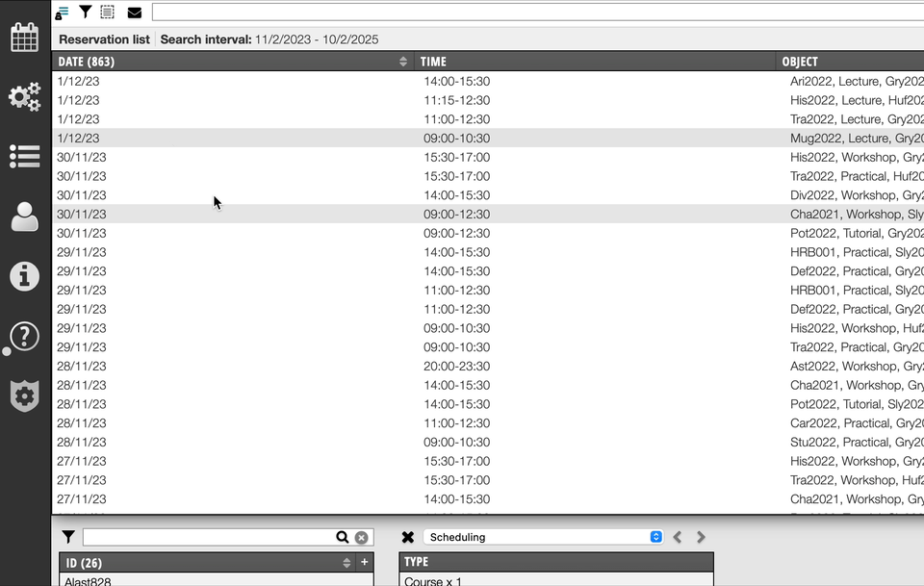Click the X icon left of Scheduling
This screenshot has height=586, width=924.
(408, 537)
